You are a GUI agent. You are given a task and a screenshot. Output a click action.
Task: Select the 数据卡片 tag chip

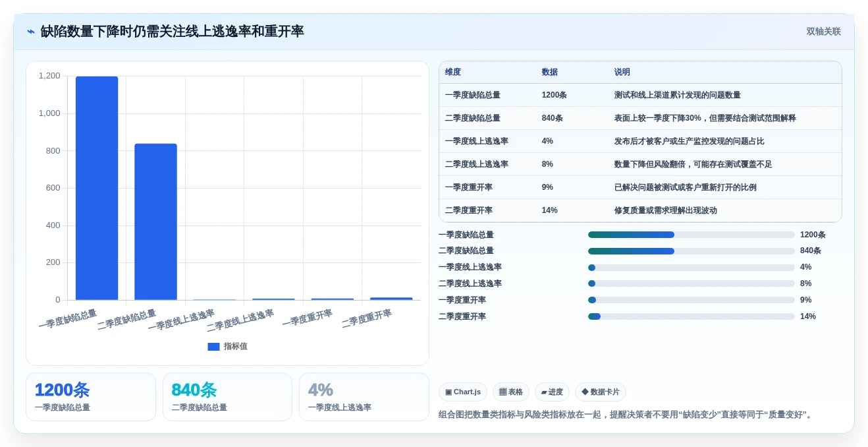[601, 392]
